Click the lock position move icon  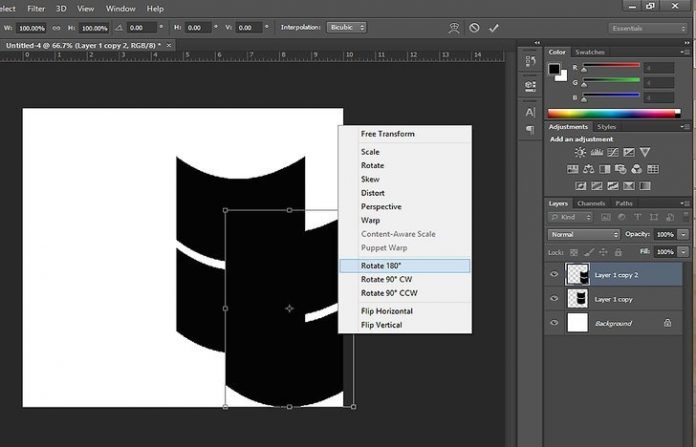coord(604,252)
